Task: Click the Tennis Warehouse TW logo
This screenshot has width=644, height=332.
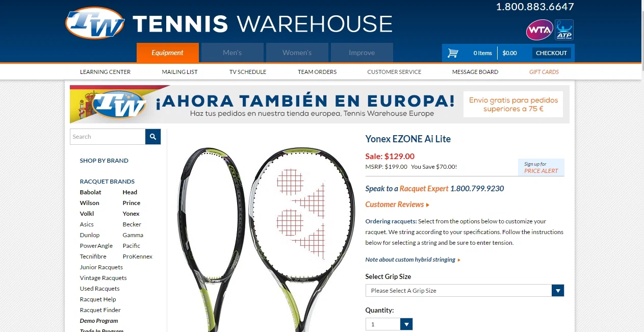Action: pos(95,23)
